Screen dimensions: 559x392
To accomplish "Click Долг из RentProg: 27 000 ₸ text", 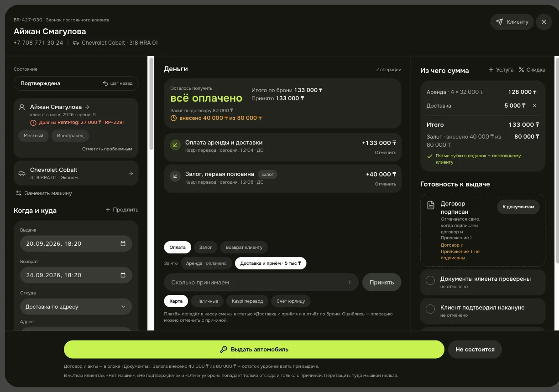I will point(70,123).
